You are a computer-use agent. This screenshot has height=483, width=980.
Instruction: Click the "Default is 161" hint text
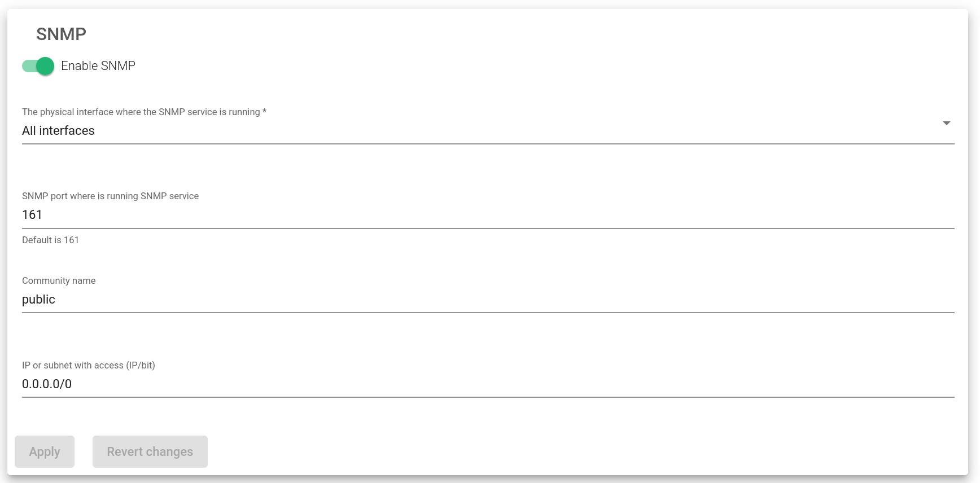(50, 240)
